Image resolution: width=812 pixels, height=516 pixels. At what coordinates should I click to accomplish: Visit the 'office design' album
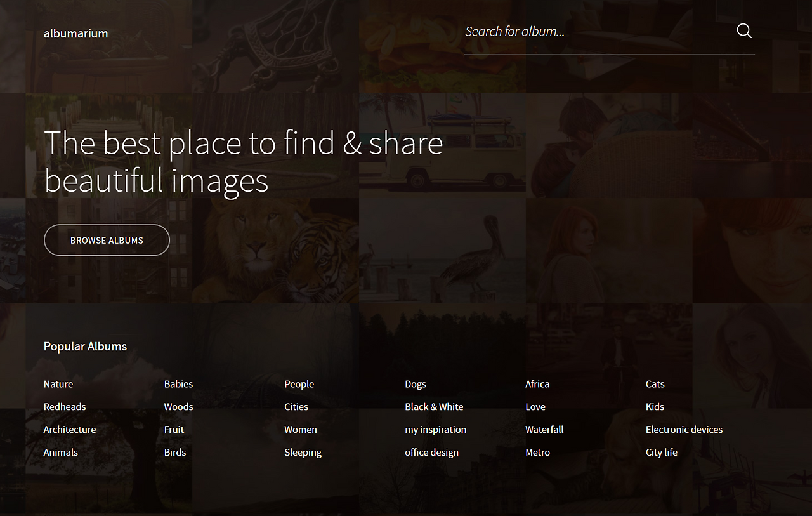pyautogui.click(x=432, y=453)
